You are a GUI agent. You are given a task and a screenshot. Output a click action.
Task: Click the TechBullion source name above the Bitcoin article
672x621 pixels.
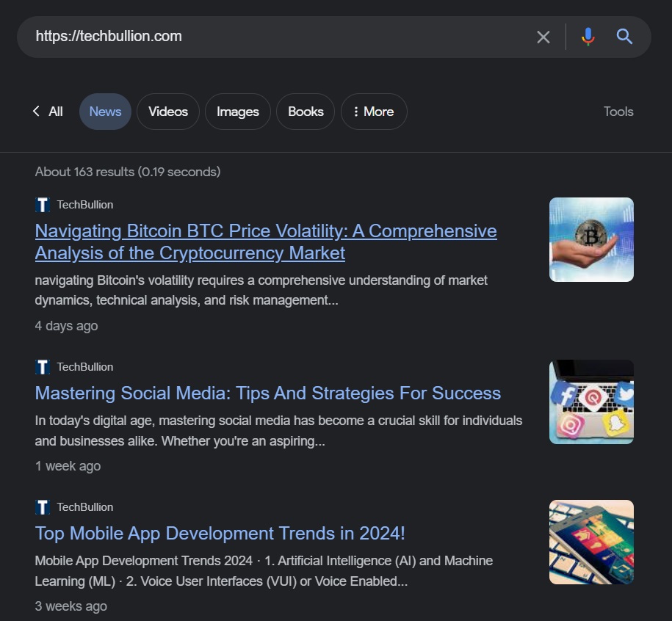[x=85, y=205]
